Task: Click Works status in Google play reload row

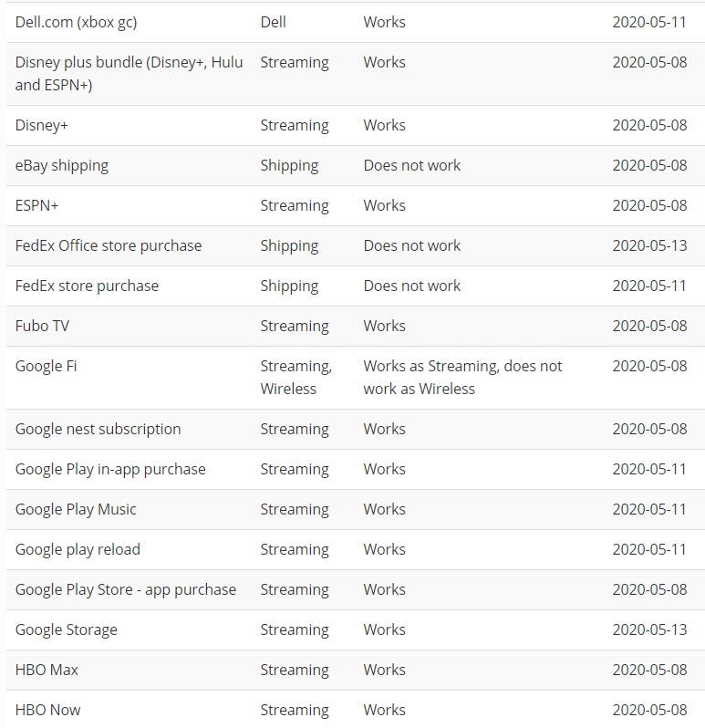Action: (x=384, y=550)
